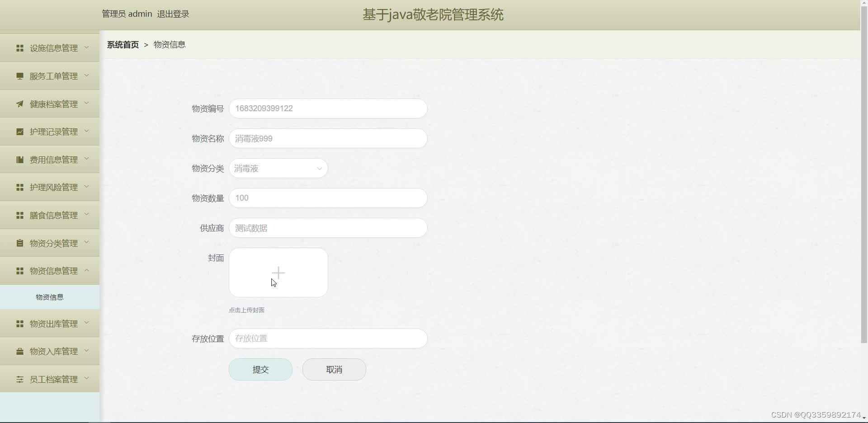Viewport: 868px width, 423px height.
Task: Expand 膳食信息管理 using its chevron arrow
Action: [x=86, y=214]
